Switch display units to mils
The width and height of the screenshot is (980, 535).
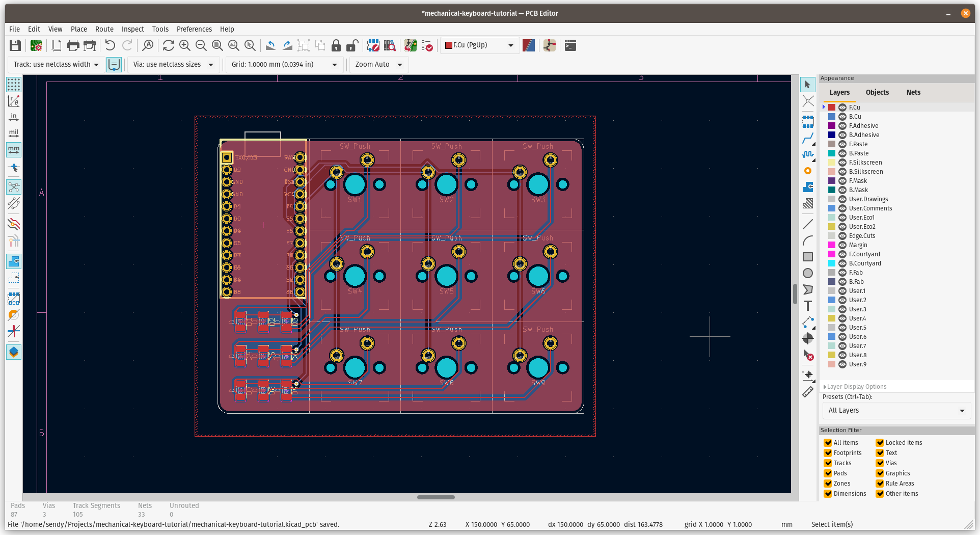14,132
